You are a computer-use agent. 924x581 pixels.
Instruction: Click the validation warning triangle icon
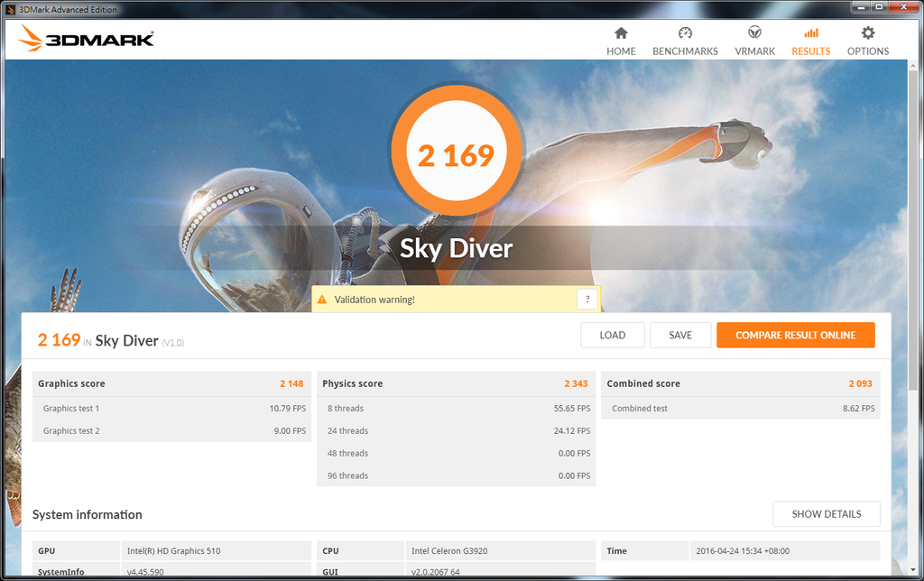[322, 300]
